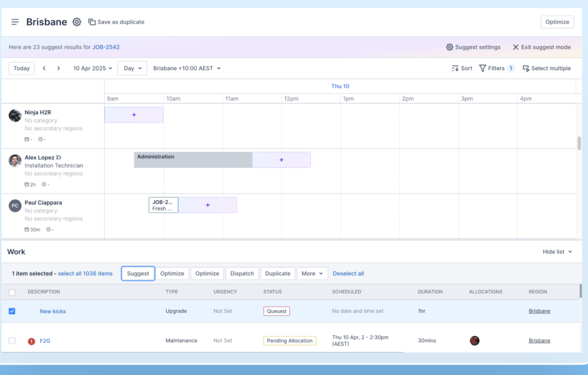
Task: Click tag icon next to Alex Lopez
Action: 59,157
